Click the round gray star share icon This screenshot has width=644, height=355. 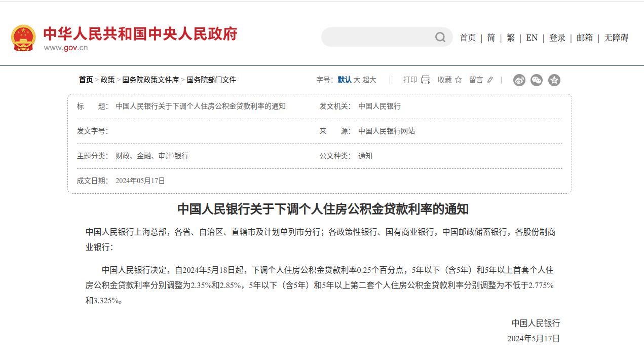[x=554, y=80]
